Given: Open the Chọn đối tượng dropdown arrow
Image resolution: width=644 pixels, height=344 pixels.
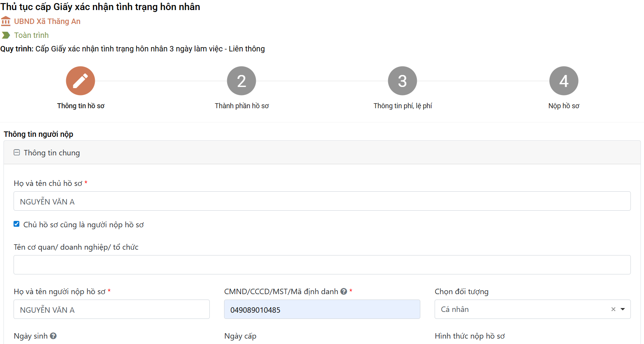Looking at the screenshot, I should (x=623, y=309).
